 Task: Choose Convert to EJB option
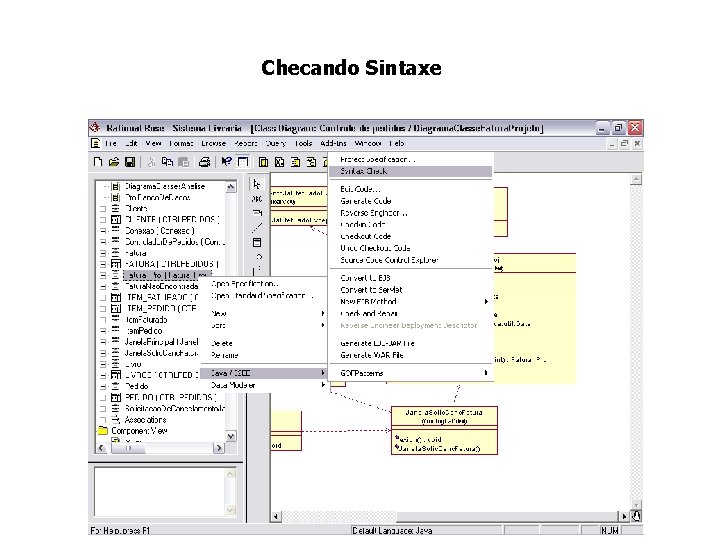(410, 278)
